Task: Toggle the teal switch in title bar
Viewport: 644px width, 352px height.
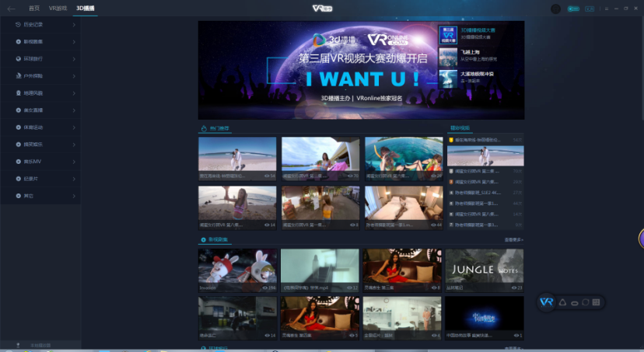Action: click(573, 9)
